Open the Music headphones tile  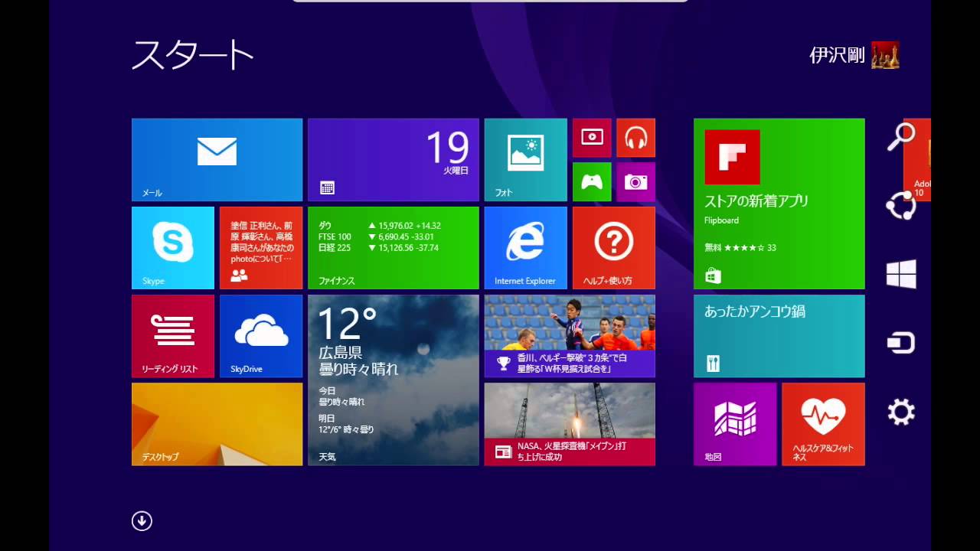click(x=635, y=138)
